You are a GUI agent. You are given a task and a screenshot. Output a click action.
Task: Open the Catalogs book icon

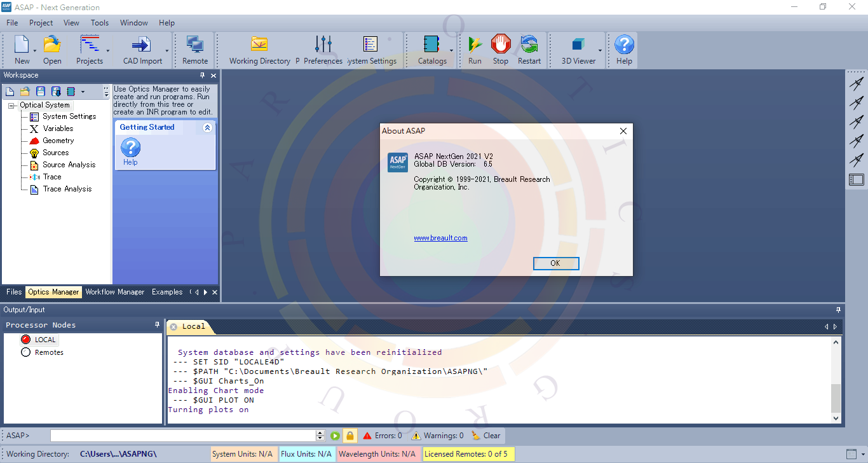point(431,45)
